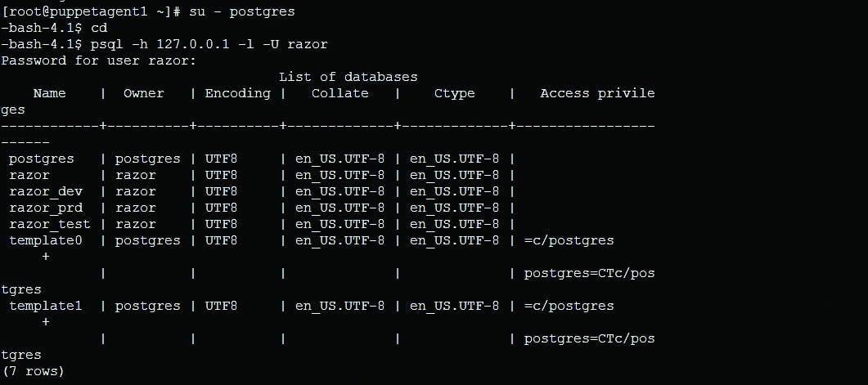868x385 pixels.
Task: Select the Owner column header
Action: coord(143,93)
